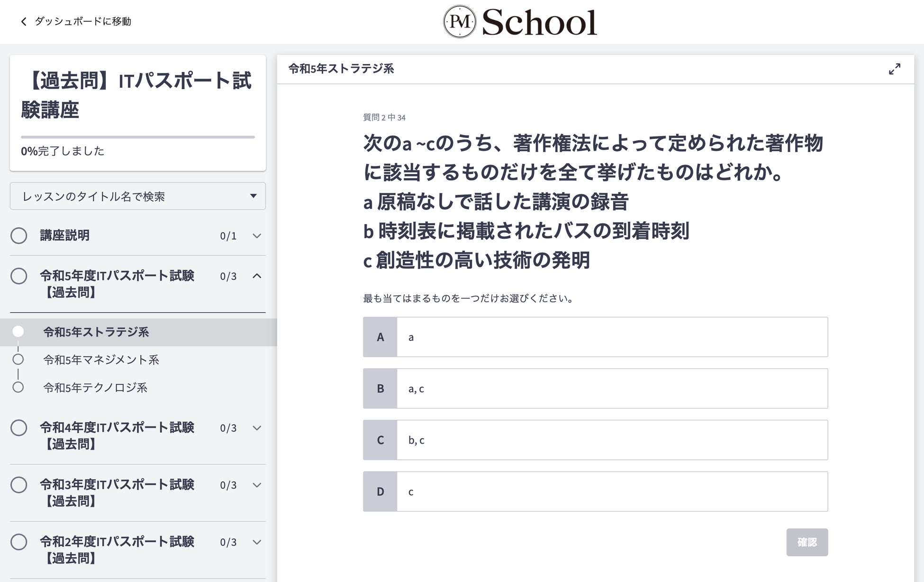Open the lesson title search dropdown

click(137, 196)
